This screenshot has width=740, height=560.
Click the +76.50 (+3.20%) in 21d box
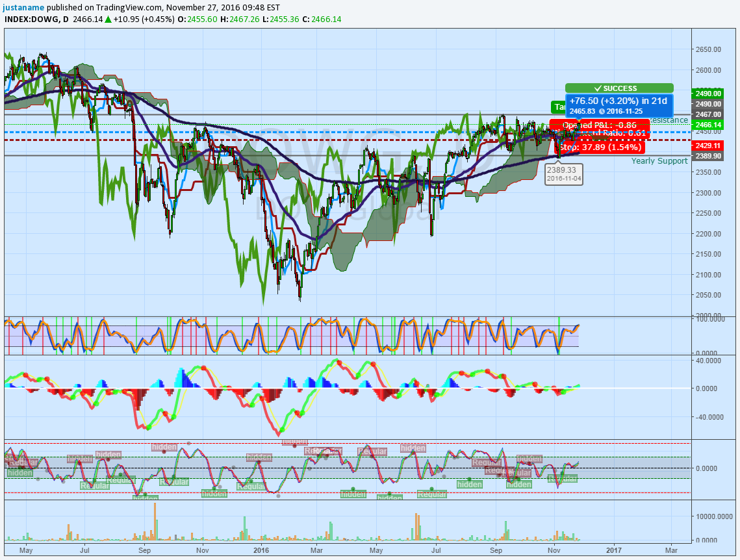point(619,105)
